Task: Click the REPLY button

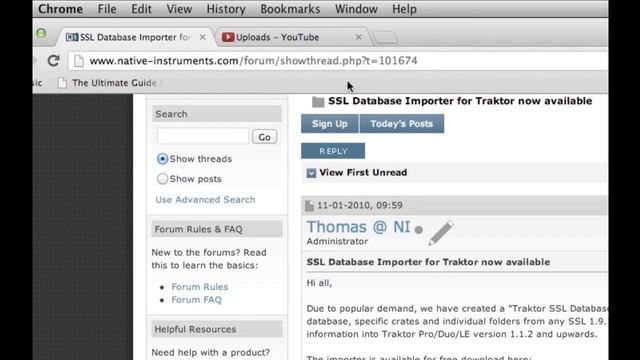Action: coord(333,151)
